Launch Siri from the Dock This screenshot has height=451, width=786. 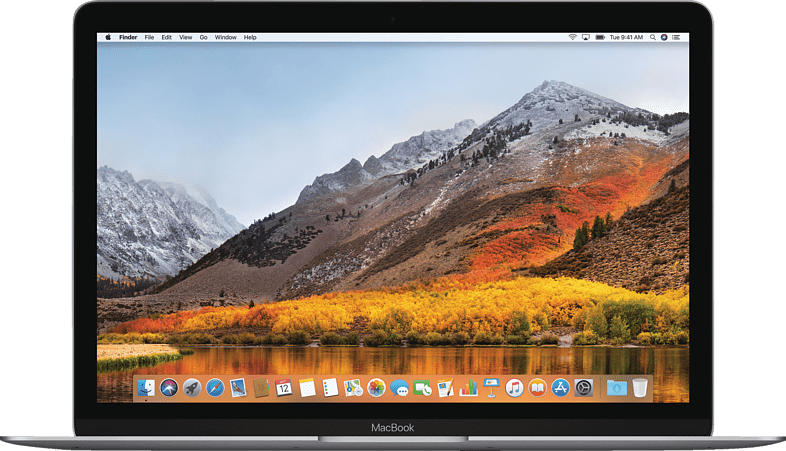[x=169, y=388]
